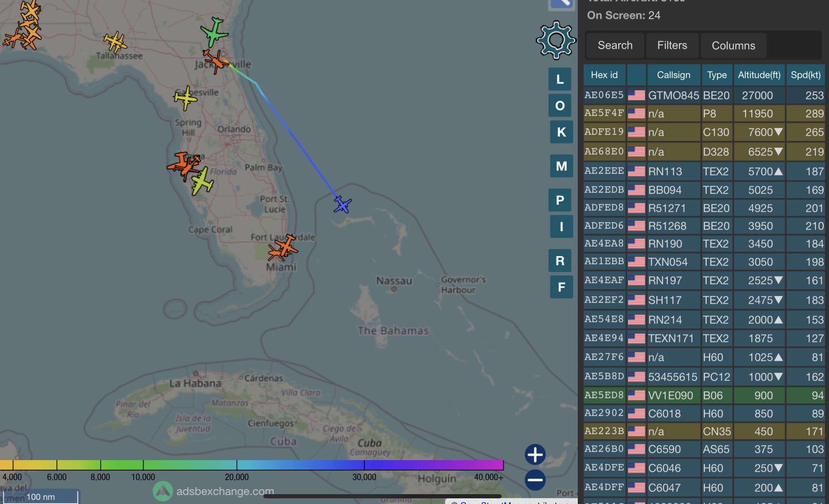Sort by Callsign column header
Viewport: 829px width, 504px height.
[x=673, y=75]
